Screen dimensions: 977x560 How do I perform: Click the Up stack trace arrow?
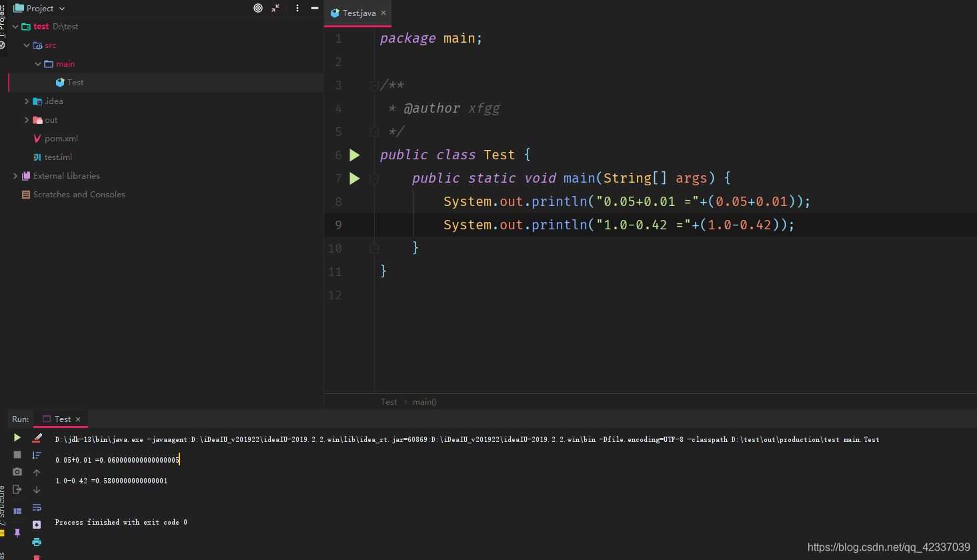[37, 473]
